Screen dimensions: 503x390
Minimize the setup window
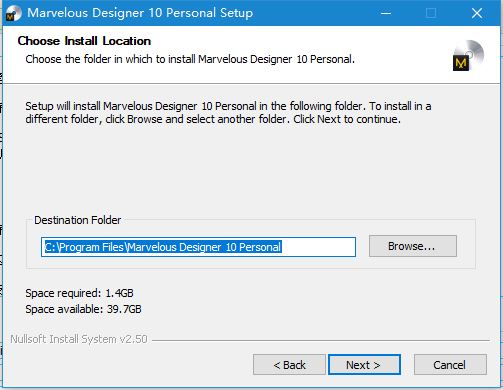pos(386,13)
